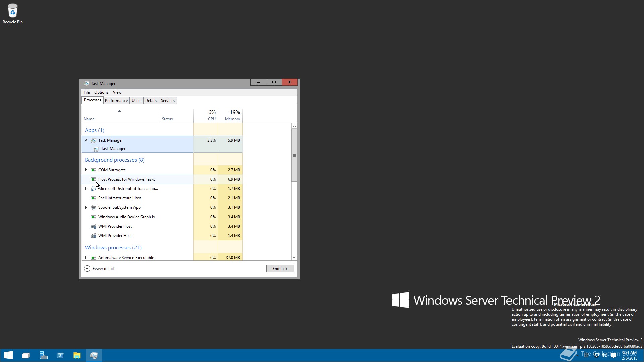Switch to the Performance tab
This screenshot has width=644, height=362.
click(x=116, y=101)
